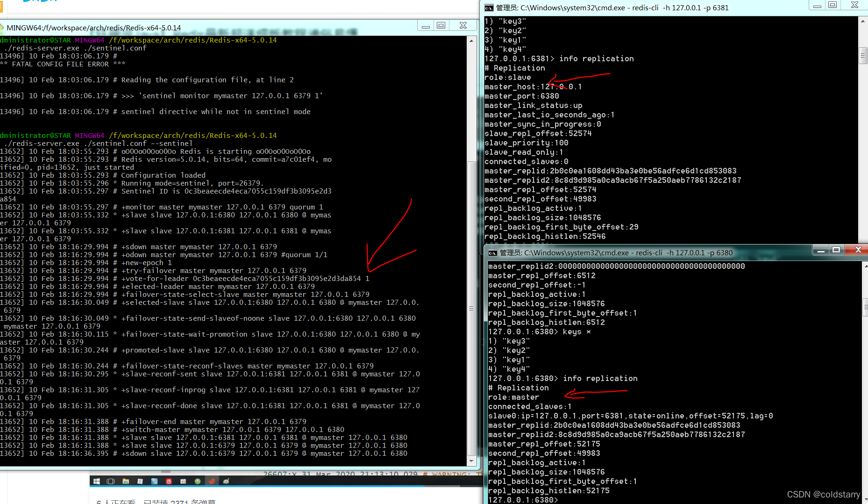Click 'keys *' command in the 6380 window
Viewport: 868px width, 504px height.
pos(577,332)
